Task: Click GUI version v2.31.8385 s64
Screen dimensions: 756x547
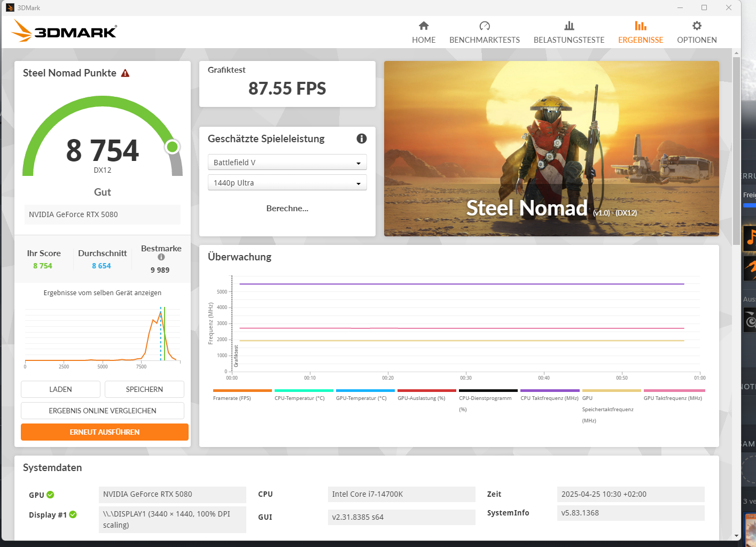Action: coord(402,517)
